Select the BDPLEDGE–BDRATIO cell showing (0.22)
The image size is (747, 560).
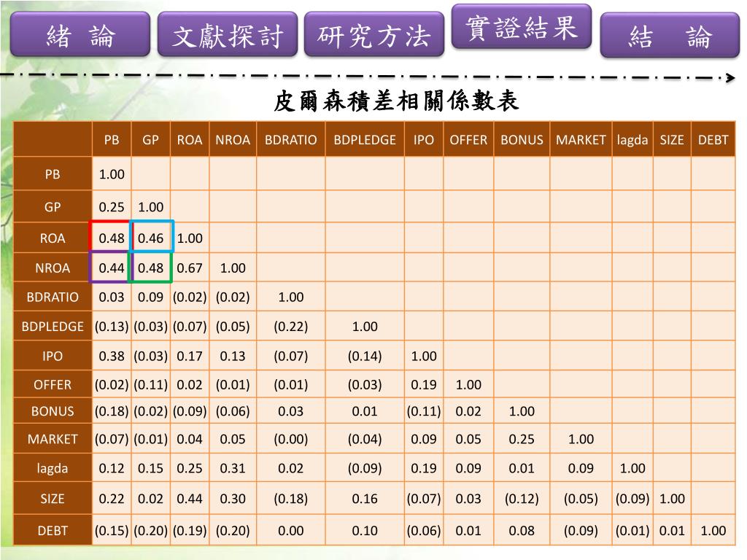pyautogui.click(x=290, y=326)
